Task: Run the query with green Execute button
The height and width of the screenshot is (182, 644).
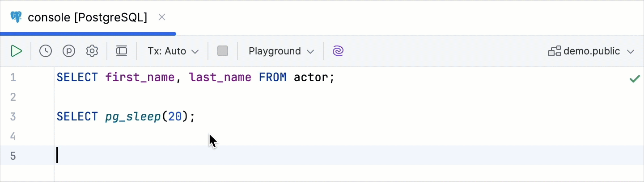Action: pyautogui.click(x=17, y=51)
